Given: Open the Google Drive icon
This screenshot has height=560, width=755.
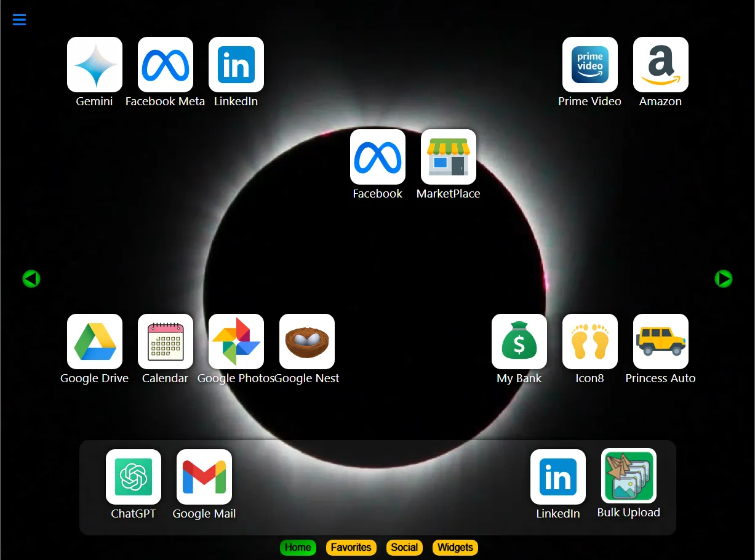Looking at the screenshot, I should 95,342.
